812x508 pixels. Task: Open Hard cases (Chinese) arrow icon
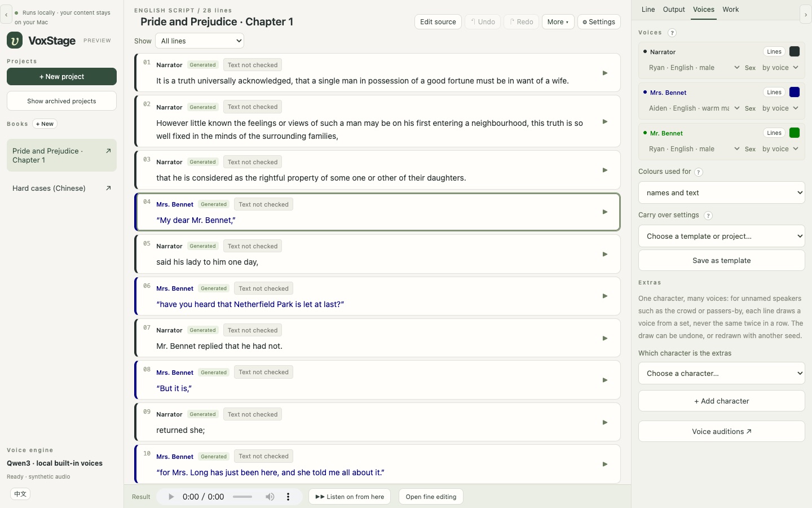pos(108,189)
